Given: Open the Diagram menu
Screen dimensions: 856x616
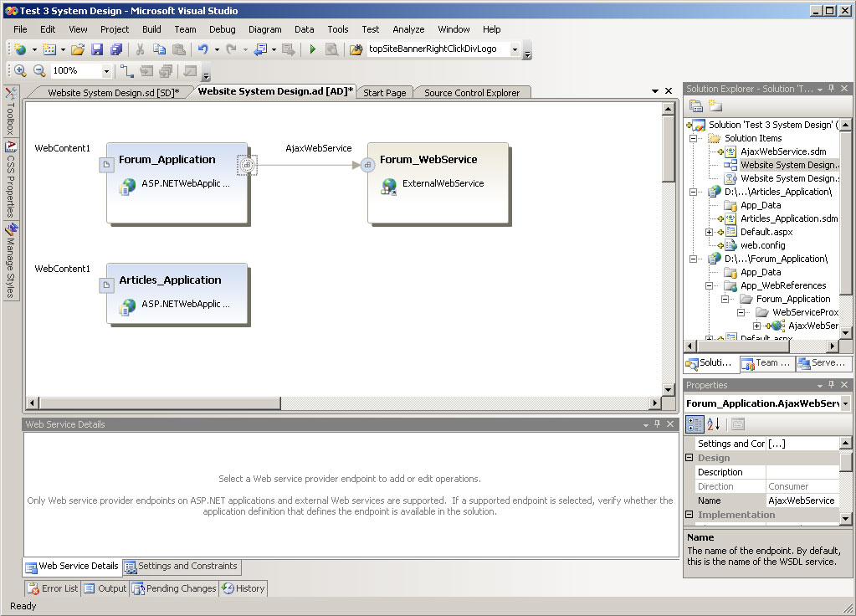Looking at the screenshot, I should click(264, 29).
